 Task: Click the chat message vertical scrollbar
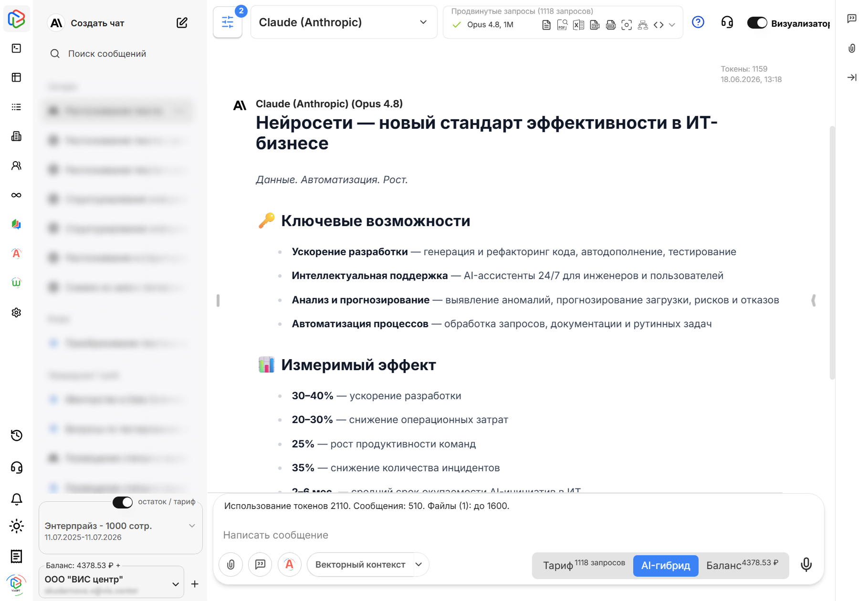832,253
